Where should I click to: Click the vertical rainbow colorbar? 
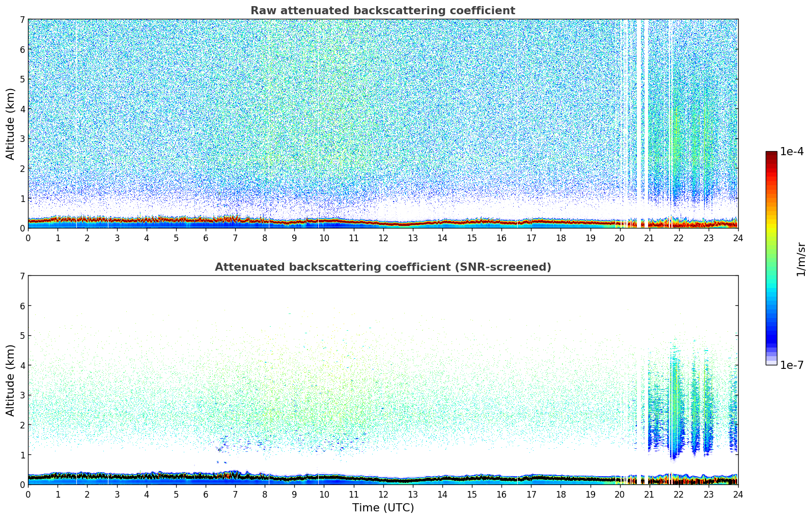pyautogui.click(x=771, y=258)
